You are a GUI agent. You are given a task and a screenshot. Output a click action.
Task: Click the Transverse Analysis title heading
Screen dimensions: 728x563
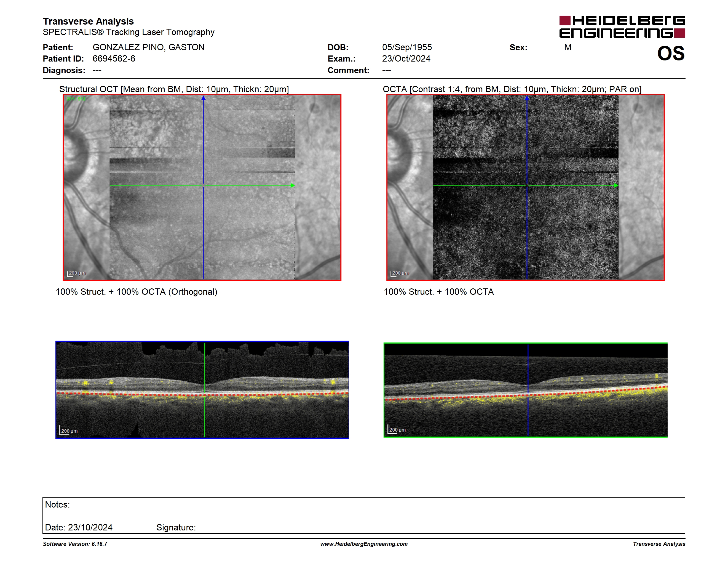click(88, 21)
